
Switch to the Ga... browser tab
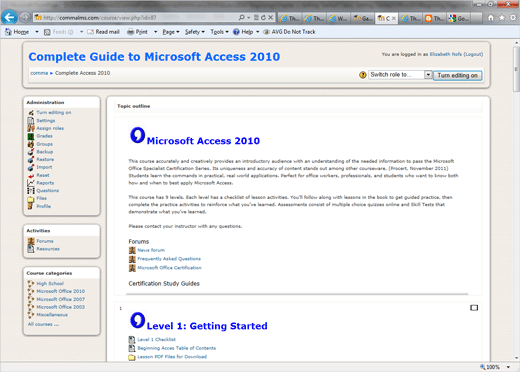363,18
